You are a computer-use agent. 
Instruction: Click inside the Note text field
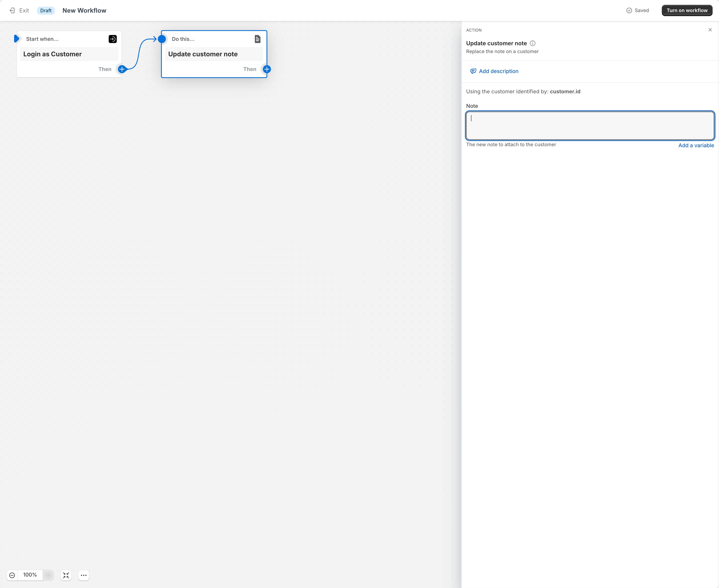click(590, 125)
